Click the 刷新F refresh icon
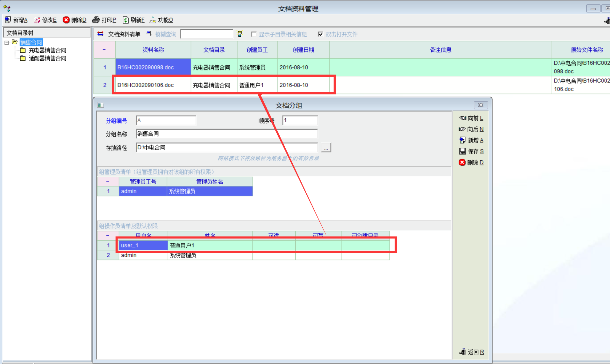Image resolution: width=610 pixels, height=364 pixels. tap(126, 20)
